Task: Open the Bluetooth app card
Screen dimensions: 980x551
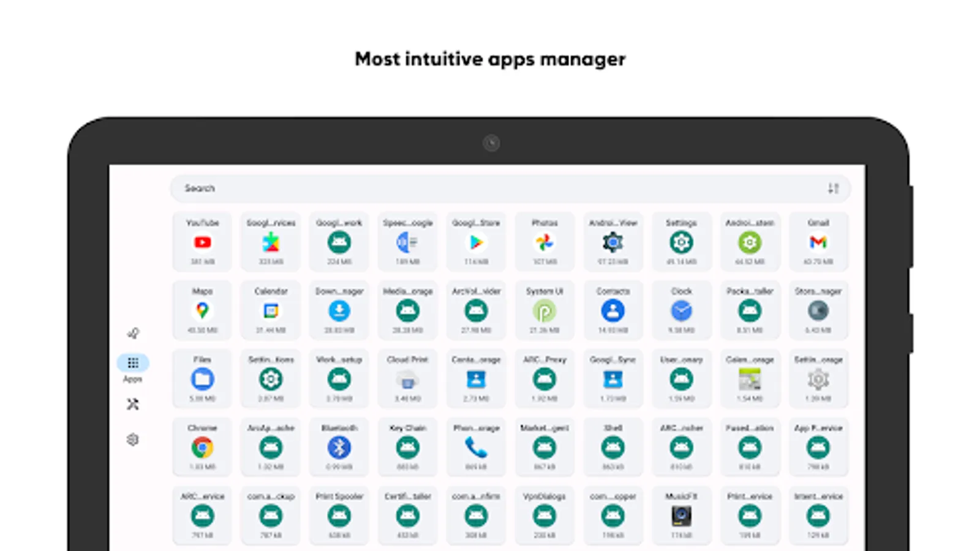Action: (339, 448)
